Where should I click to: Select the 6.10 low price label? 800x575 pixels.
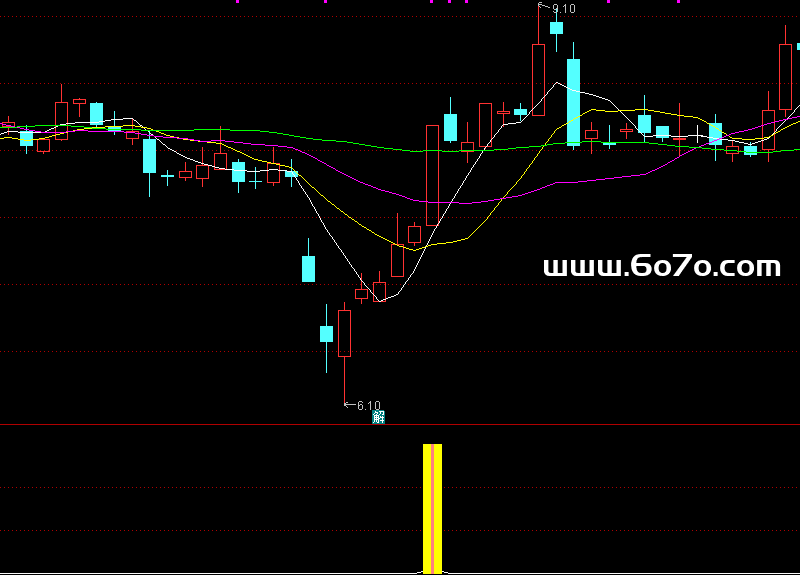(365, 405)
